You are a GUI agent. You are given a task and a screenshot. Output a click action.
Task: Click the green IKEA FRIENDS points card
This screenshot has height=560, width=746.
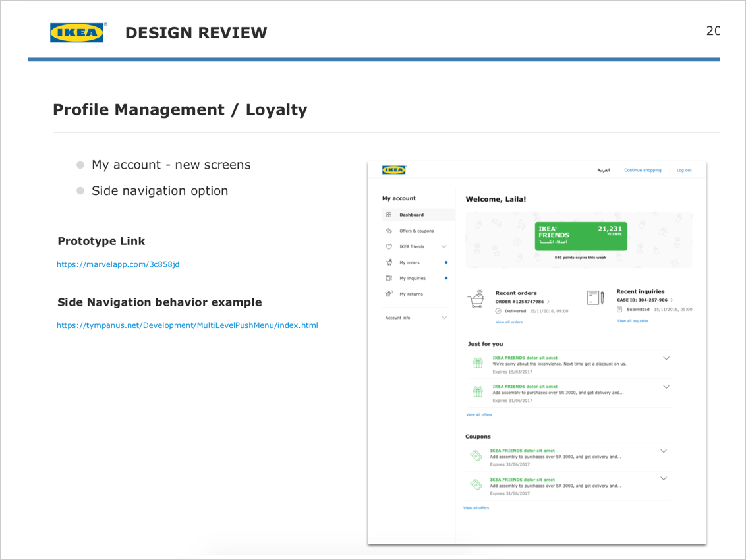581,235
